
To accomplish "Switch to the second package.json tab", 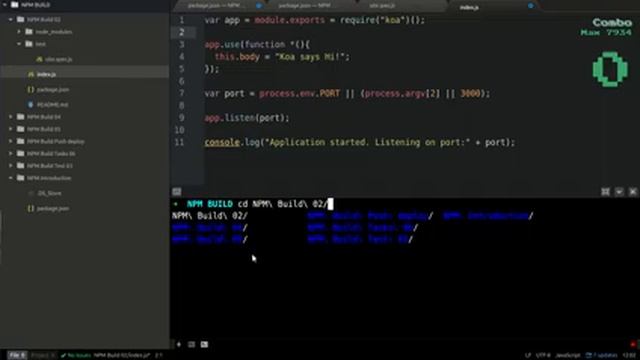I will 310,6.
